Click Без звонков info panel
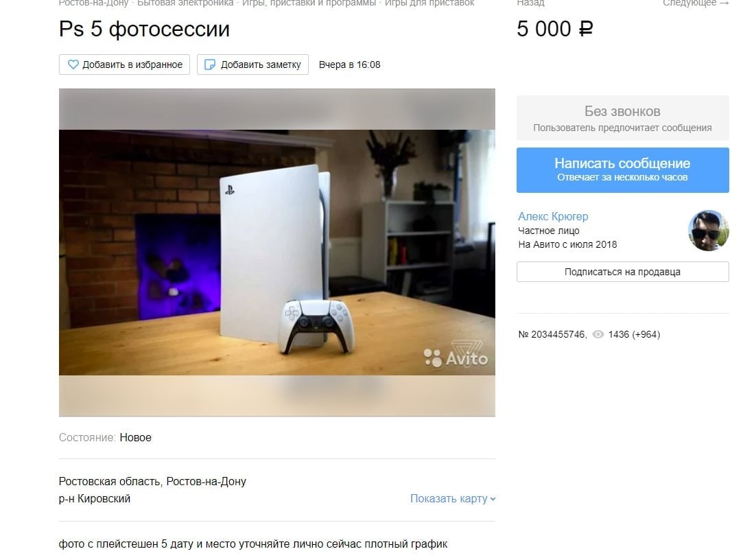Screen dimensions: 743x560 pyautogui.click(x=623, y=118)
